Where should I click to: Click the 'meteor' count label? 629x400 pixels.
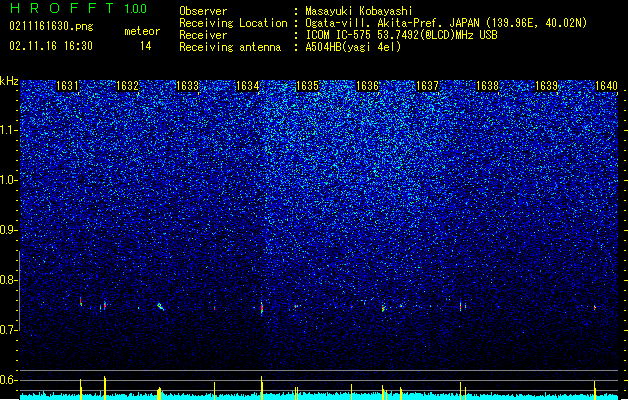[x=142, y=31]
